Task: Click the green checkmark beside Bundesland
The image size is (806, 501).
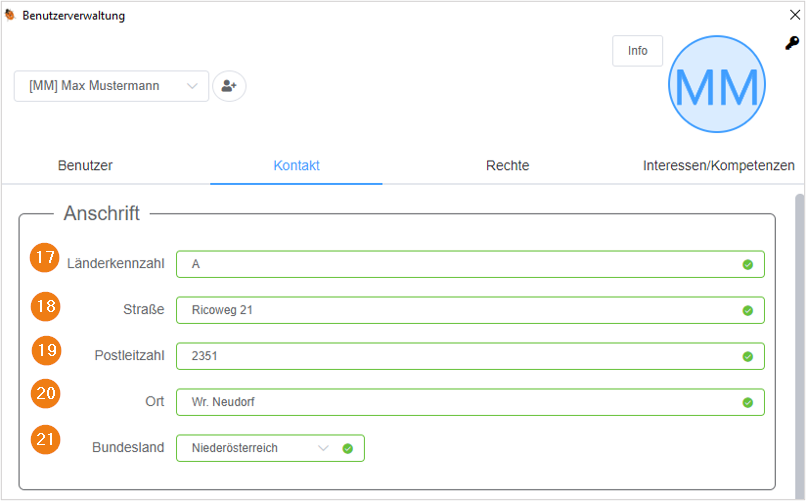Action: click(x=348, y=449)
